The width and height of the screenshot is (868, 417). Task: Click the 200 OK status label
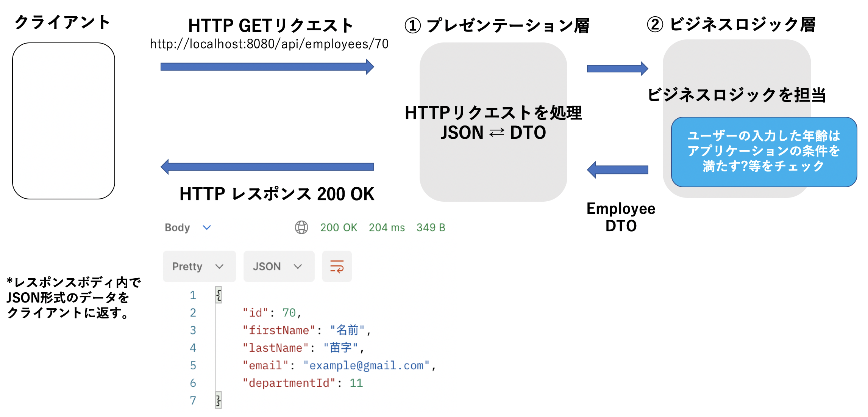pos(338,227)
